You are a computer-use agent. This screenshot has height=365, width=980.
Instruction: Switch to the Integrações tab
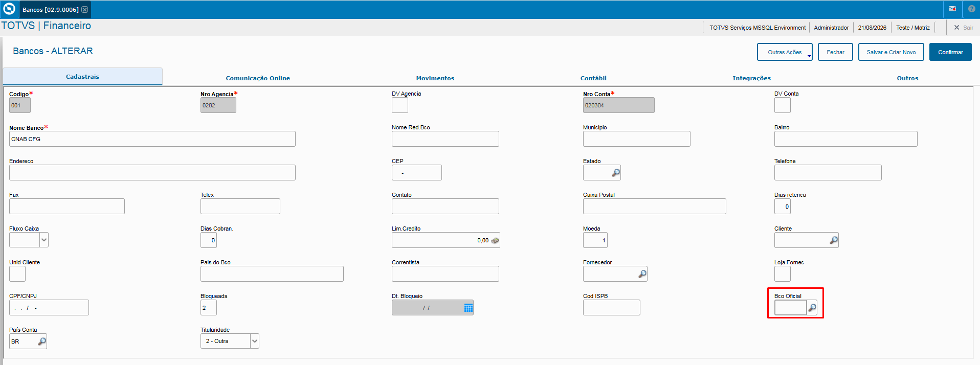(751, 78)
